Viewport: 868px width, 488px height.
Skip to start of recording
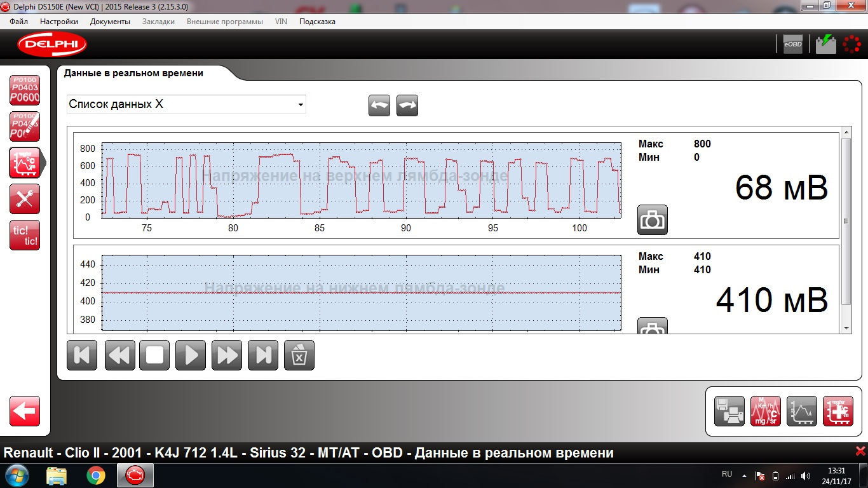pos(82,355)
